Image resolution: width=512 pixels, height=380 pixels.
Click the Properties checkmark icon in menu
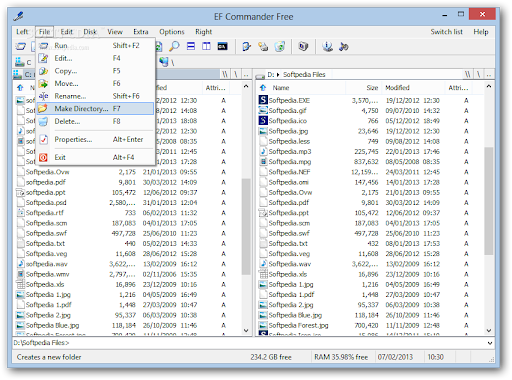pyautogui.click(x=43, y=139)
